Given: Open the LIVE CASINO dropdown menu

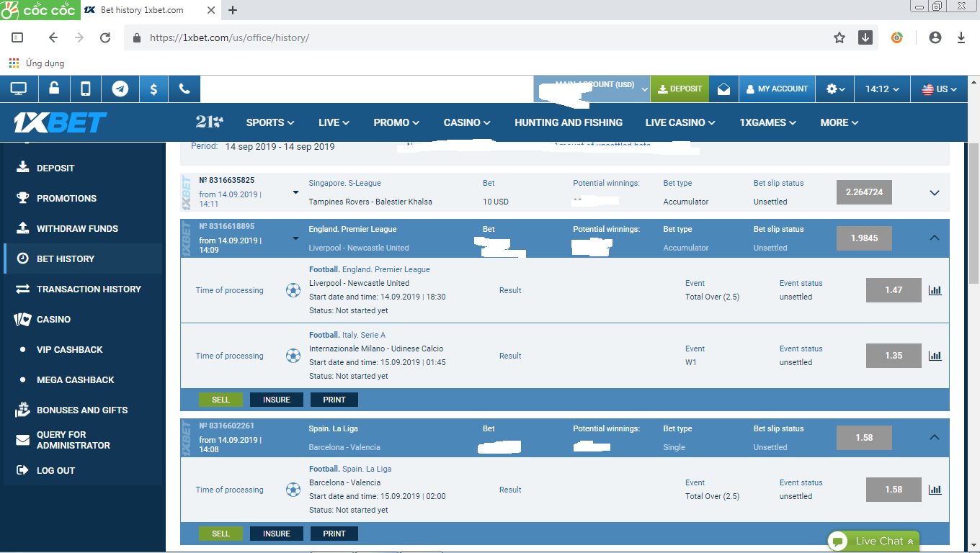Looking at the screenshot, I should 680,122.
